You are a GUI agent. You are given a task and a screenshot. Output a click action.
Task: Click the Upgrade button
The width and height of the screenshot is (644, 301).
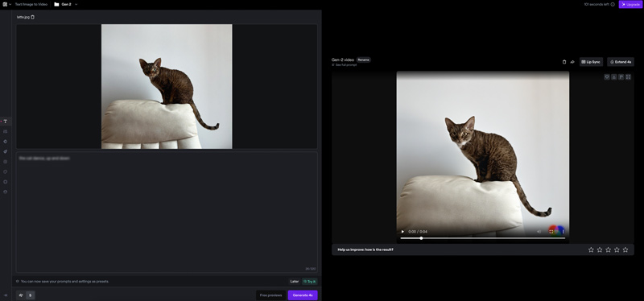pyautogui.click(x=630, y=5)
